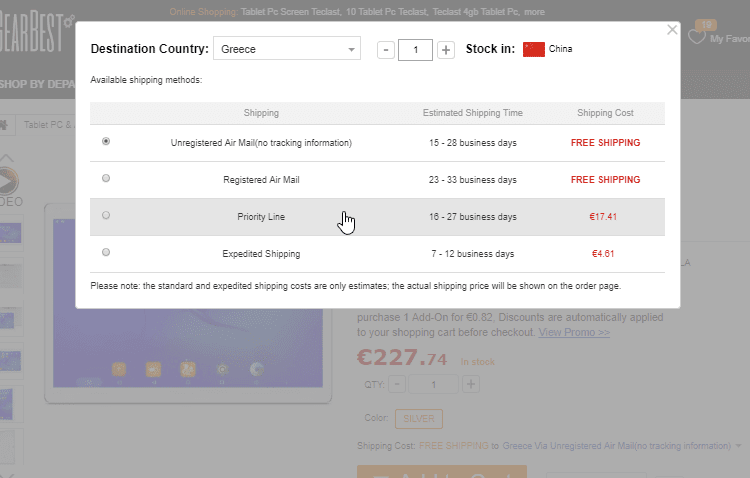750x478 pixels.
Task: Choose Expedited Shipping radio button
Action: point(106,253)
